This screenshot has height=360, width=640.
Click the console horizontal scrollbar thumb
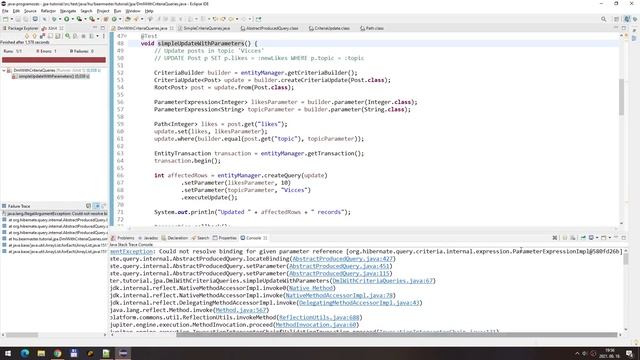(397, 335)
